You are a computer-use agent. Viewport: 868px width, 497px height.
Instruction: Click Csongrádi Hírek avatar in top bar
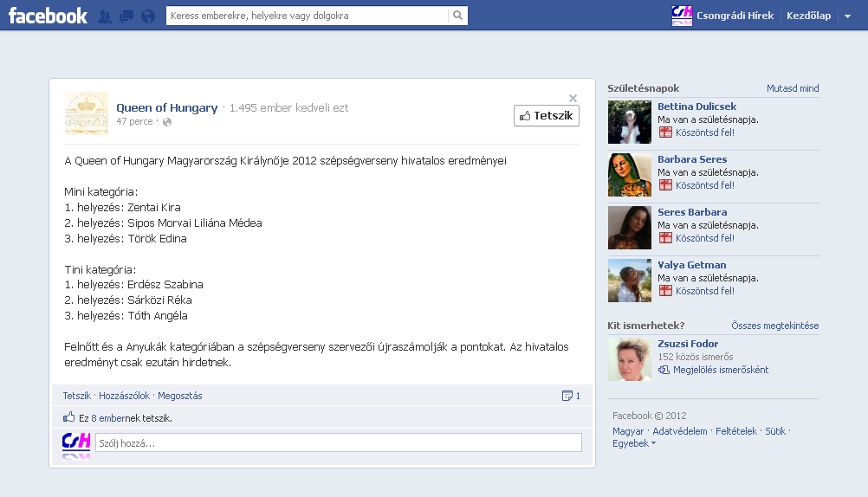[x=682, y=16]
